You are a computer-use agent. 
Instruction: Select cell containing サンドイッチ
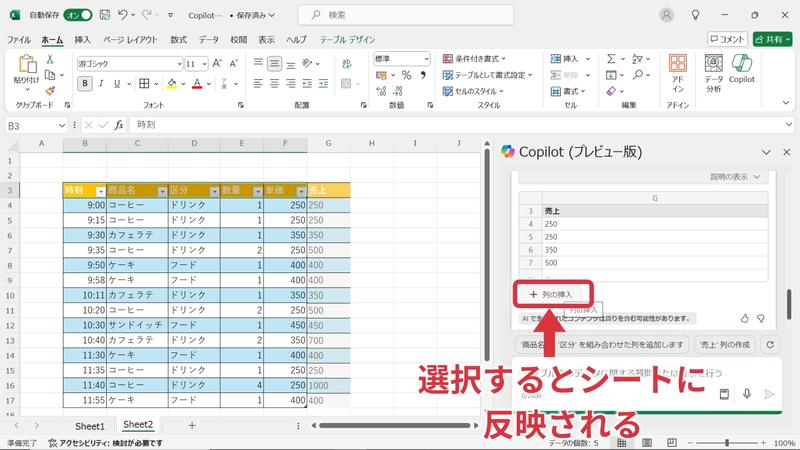pos(137,325)
